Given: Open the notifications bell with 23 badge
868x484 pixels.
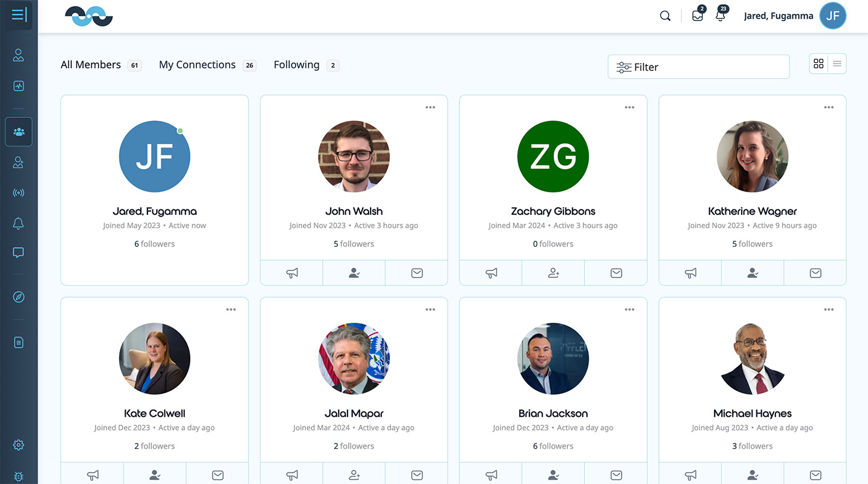Looking at the screenshot, I should coord(720,16).
